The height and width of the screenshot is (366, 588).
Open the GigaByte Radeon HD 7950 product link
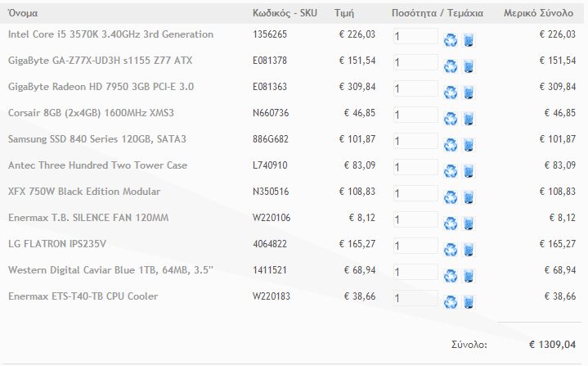pos(101,87)
